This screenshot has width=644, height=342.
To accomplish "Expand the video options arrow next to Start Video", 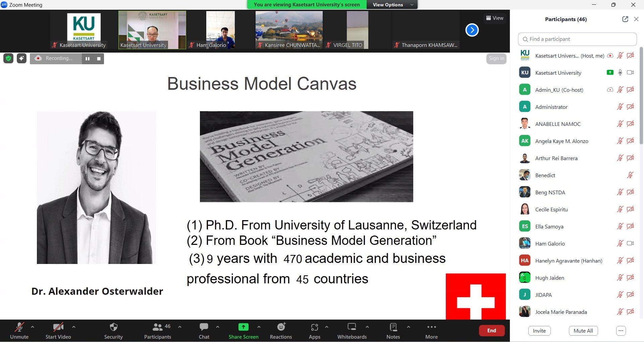I will pos(73,327).
